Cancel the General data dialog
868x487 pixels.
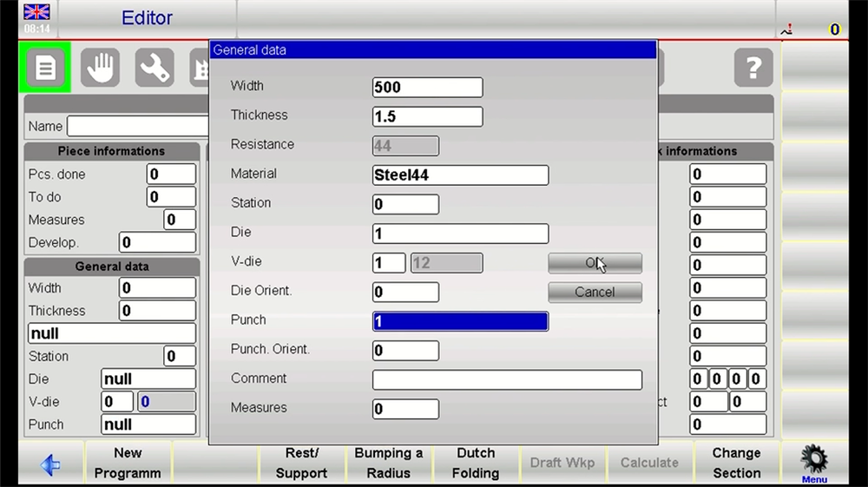pos(595,293)
